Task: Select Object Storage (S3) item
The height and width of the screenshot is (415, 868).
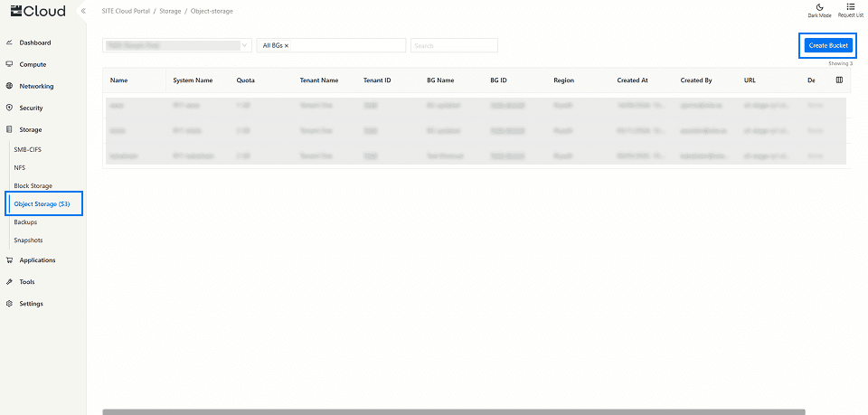Action: pyautogui.click(x=42, y=203)
